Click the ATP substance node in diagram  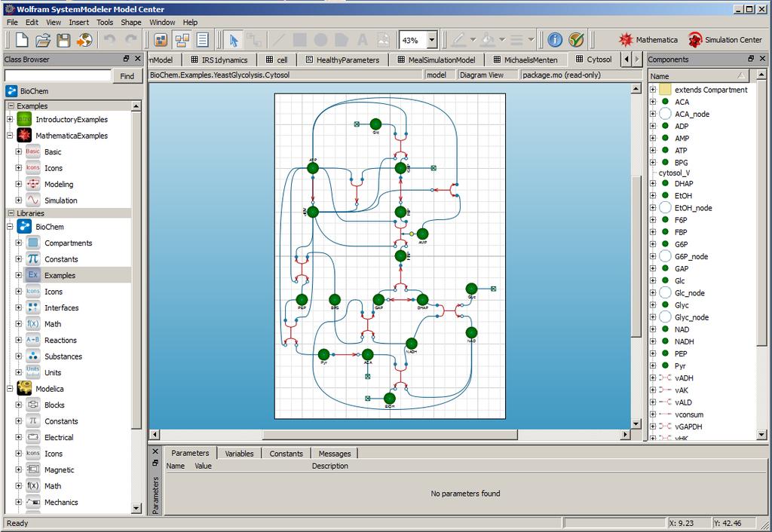[x=313, y=168]
